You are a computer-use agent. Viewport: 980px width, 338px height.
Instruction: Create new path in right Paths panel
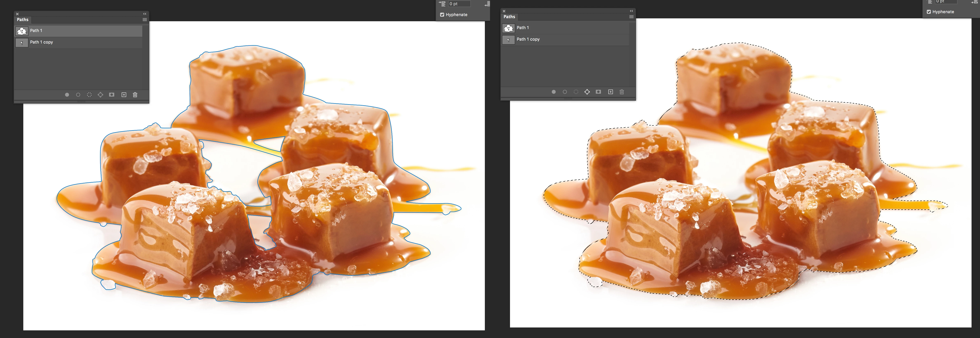610,92
